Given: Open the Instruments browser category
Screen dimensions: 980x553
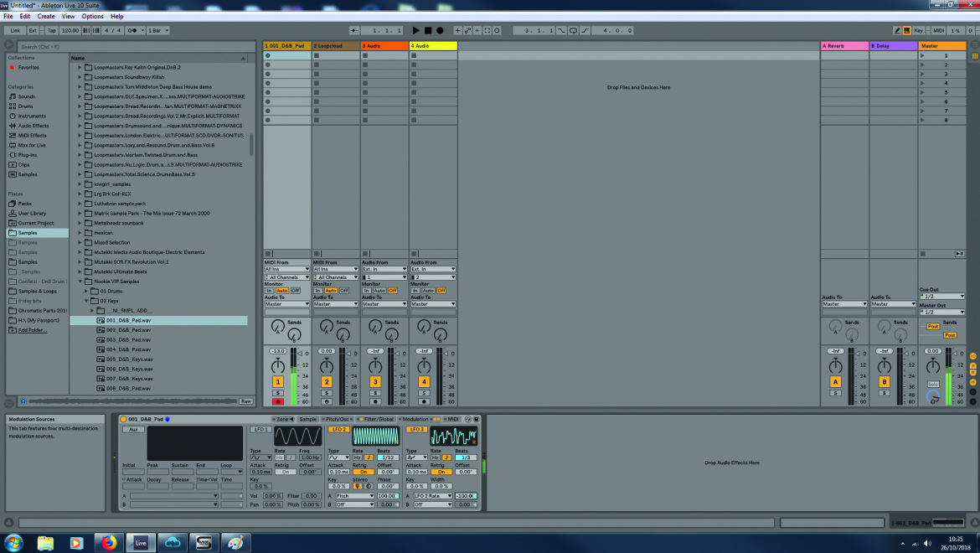Looking at the screenshot, I should click(x=32, y=116).
